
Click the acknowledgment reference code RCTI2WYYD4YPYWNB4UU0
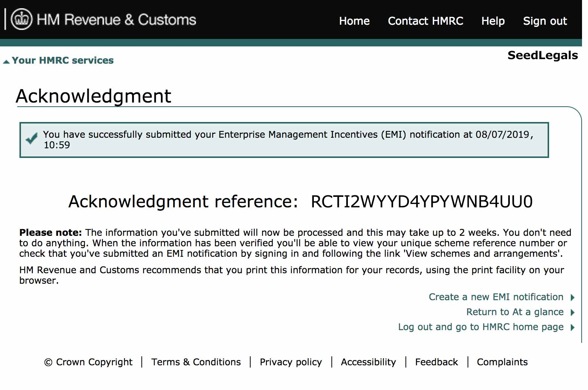tap(422, 202)
